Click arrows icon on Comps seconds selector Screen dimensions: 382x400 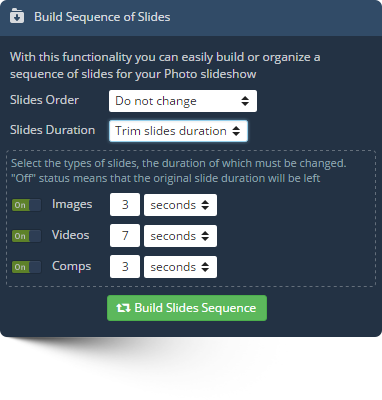tap(205, 267)
